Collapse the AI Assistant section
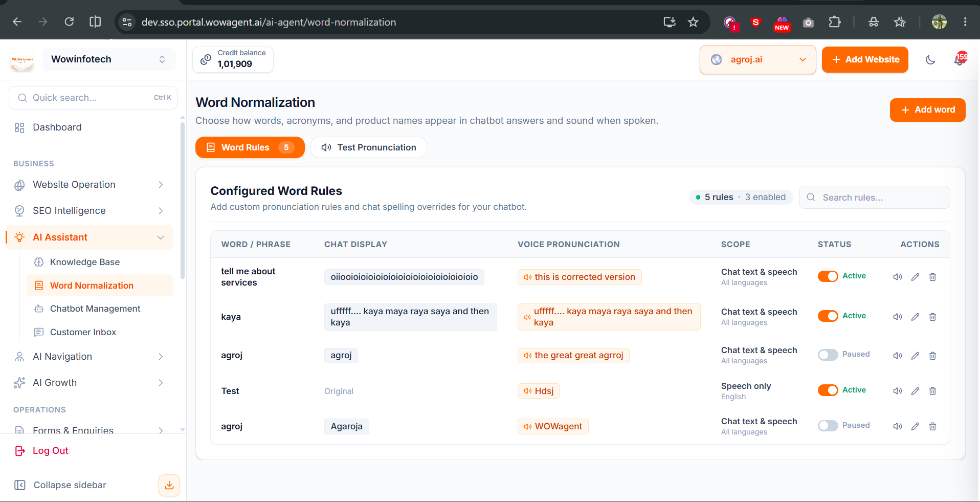 [90, 237]
